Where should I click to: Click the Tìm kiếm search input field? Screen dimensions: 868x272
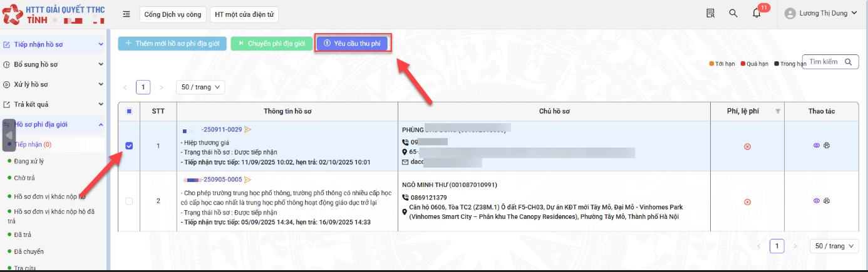coord(824,62)
